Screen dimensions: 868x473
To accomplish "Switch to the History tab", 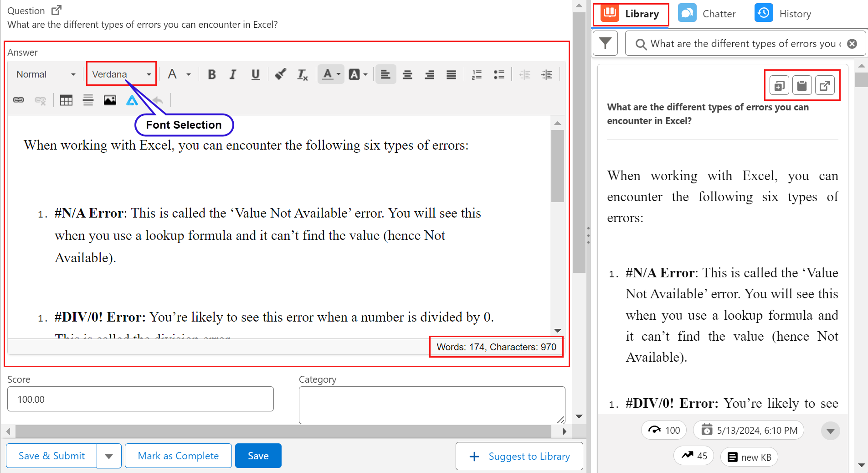I will coord(783,14).
